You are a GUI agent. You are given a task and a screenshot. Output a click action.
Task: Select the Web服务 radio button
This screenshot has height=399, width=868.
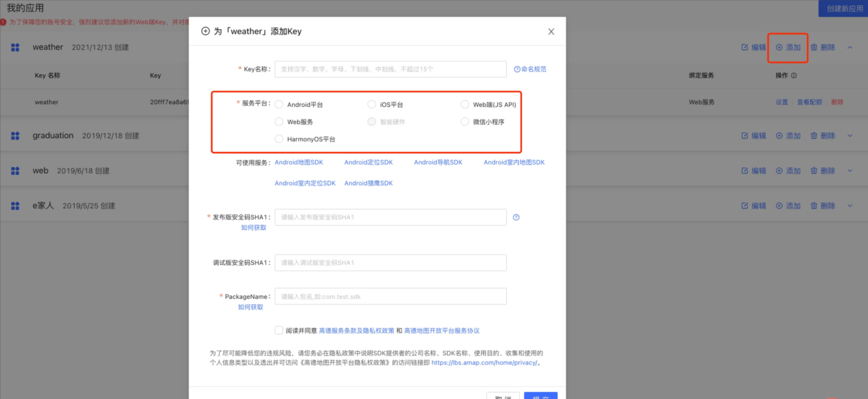(279, 122)
